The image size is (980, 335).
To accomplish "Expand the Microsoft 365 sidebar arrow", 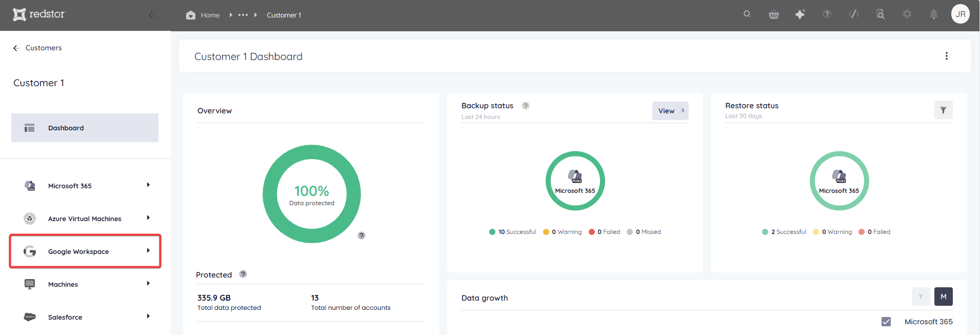I will 148,185.
